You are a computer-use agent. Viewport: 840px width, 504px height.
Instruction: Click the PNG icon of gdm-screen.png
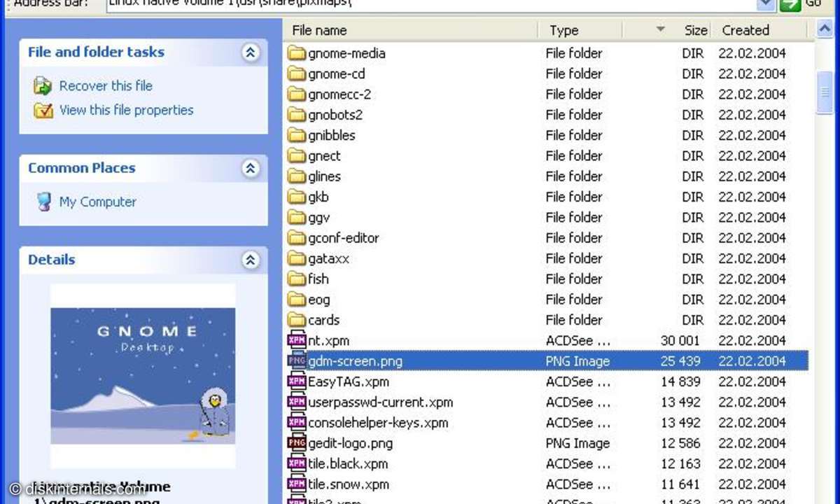[297, 361]
